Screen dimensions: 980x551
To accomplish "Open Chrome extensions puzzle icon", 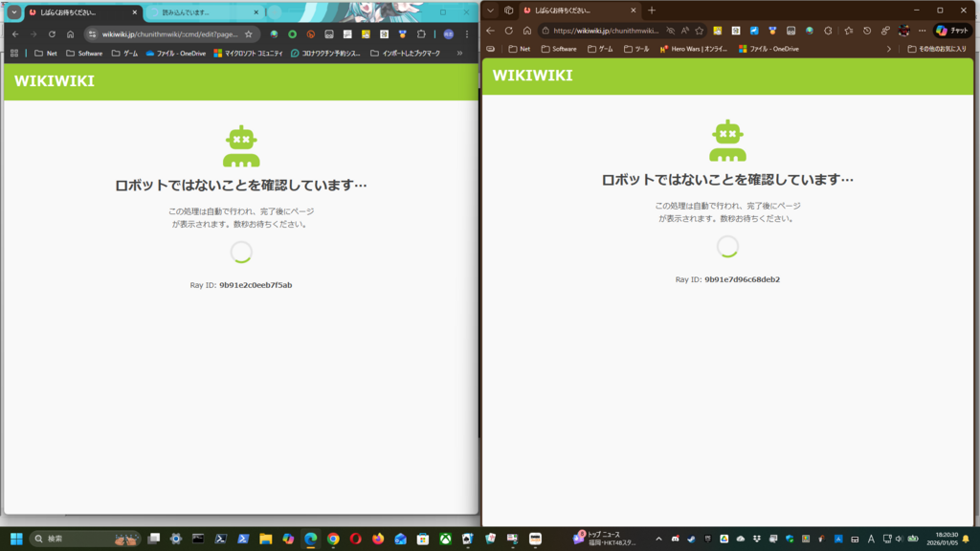I will click(420, 34).
